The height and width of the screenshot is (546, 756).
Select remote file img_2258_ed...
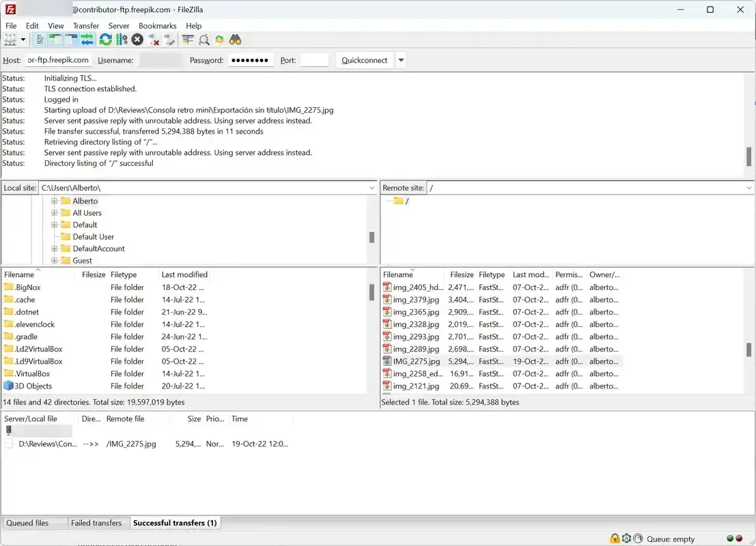417,373
